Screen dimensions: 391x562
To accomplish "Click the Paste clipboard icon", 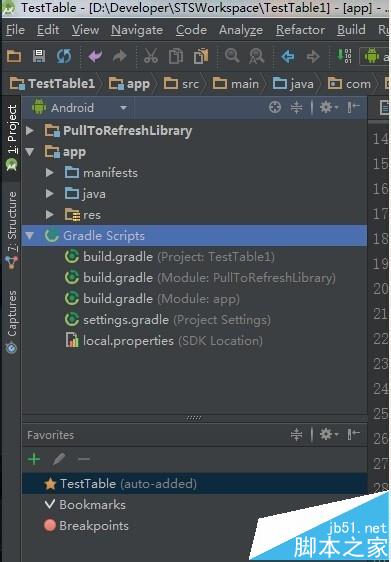I will coord(201,56).
